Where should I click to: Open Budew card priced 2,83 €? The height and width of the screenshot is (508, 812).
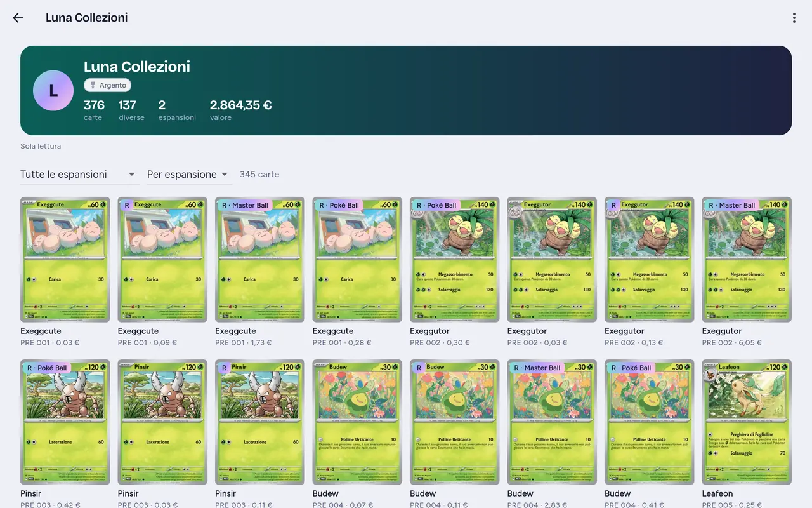tap(552, 422)
